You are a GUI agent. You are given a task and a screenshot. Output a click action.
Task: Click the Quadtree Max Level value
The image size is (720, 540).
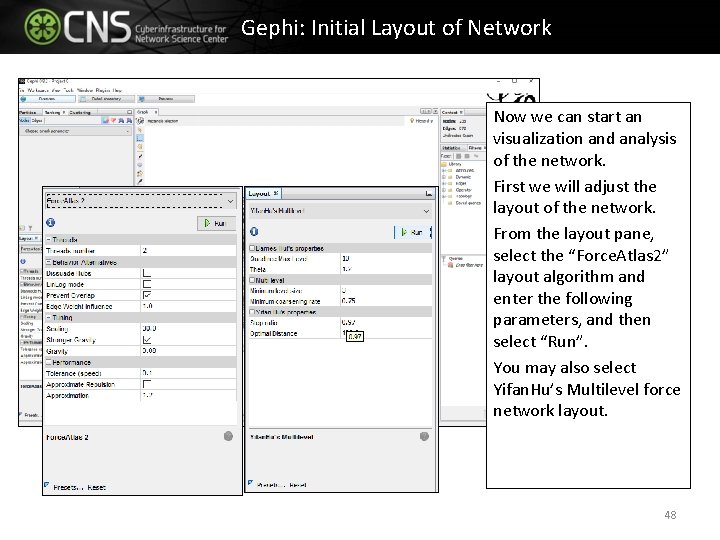pos(386,259)
